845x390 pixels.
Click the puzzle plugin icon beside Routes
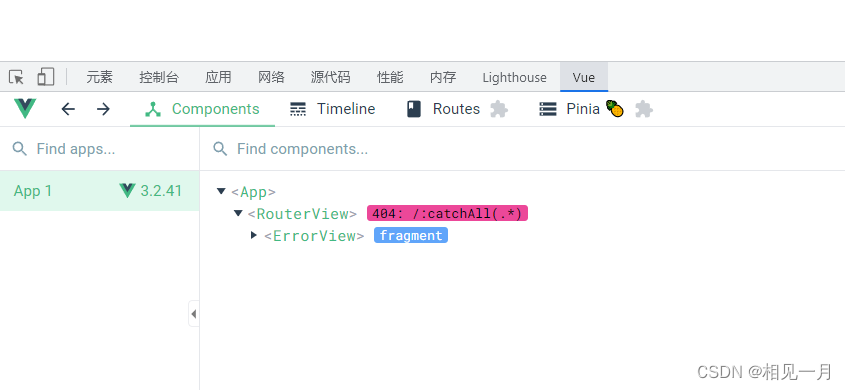[499, 109]
